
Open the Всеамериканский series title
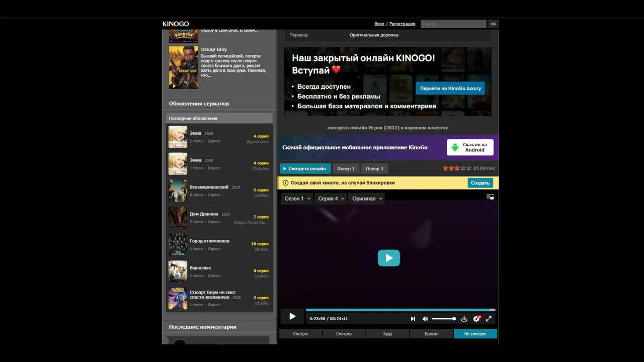point(209,187)
